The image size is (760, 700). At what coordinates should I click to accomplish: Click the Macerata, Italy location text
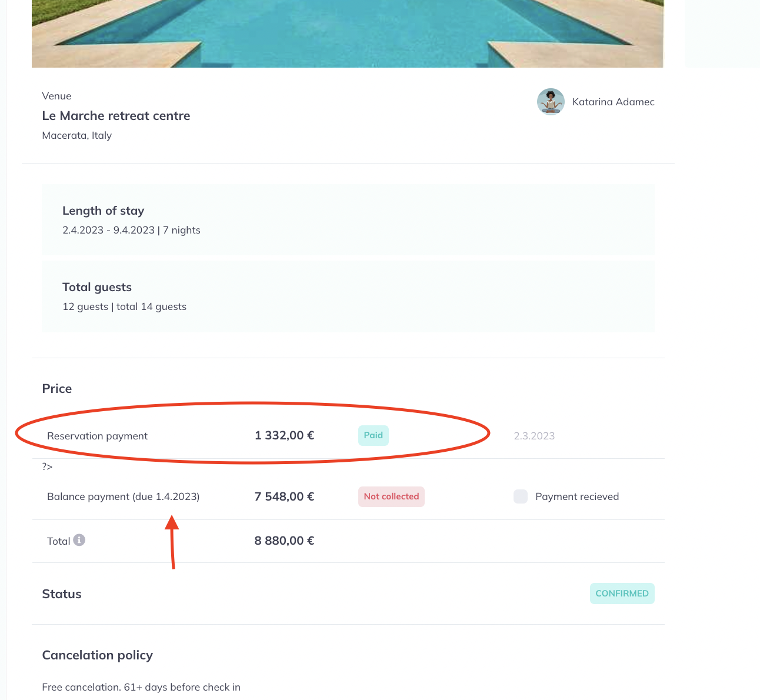76,135
